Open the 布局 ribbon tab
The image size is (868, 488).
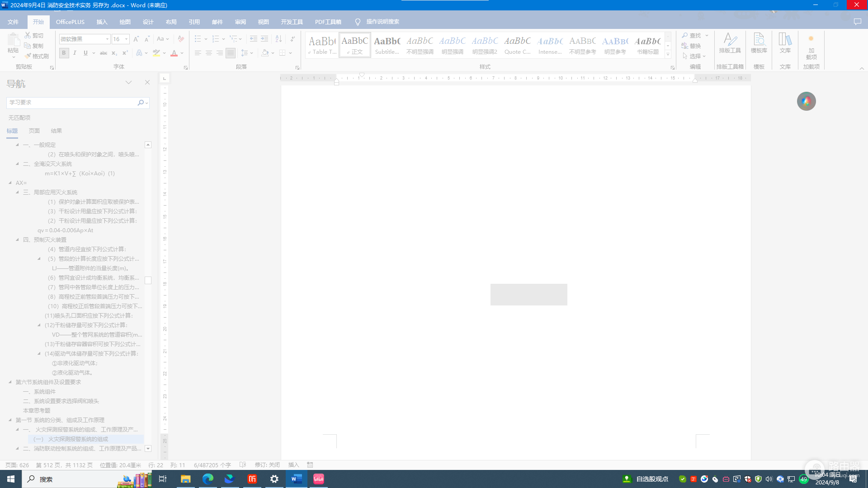point(171,22)
